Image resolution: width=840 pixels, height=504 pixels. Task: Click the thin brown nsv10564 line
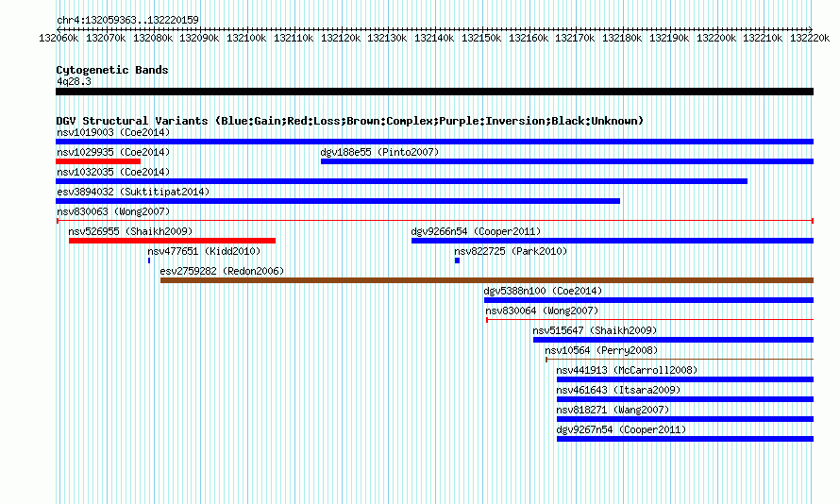pyautogui.click(x=680, y=360)
